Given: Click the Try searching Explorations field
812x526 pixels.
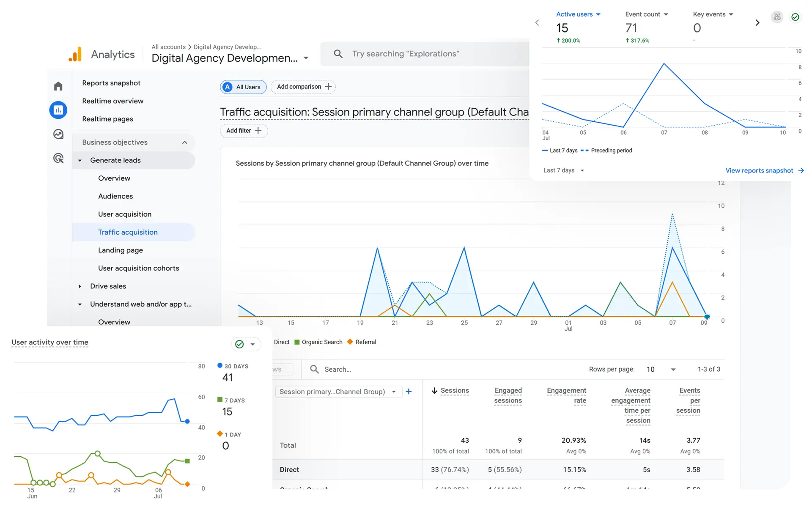Looking at the screenshot, I should [x=425, y=54].
